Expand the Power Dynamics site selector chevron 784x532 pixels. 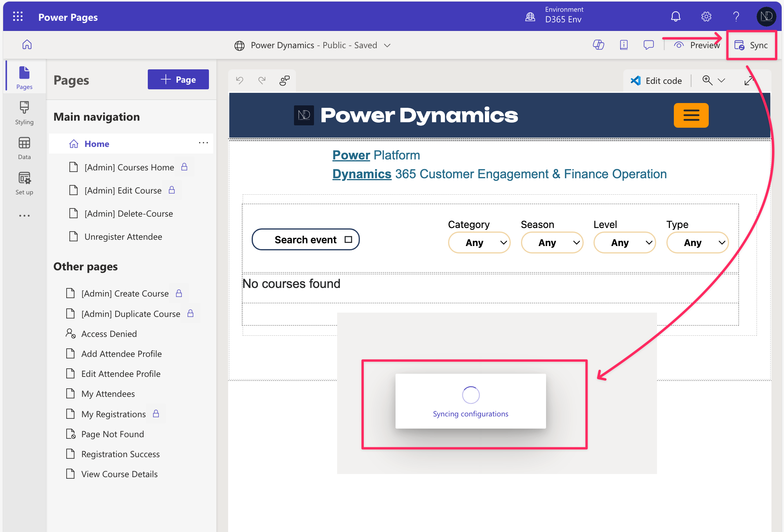387,45
